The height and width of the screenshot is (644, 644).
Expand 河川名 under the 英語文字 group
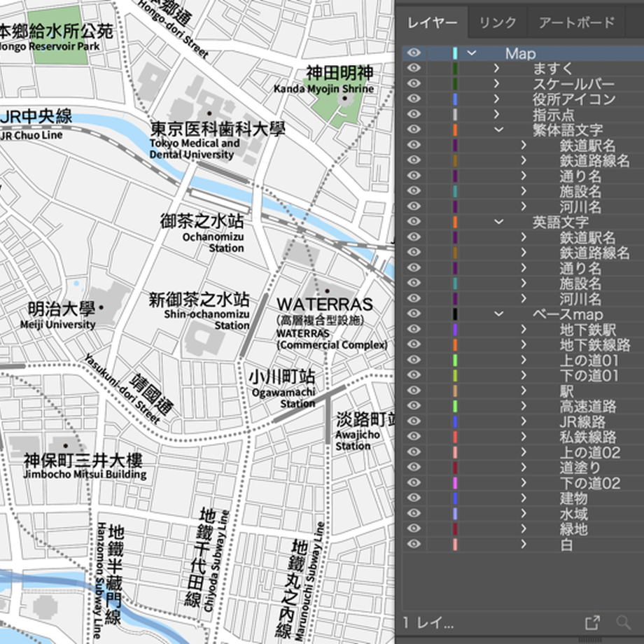coord(524,299)
